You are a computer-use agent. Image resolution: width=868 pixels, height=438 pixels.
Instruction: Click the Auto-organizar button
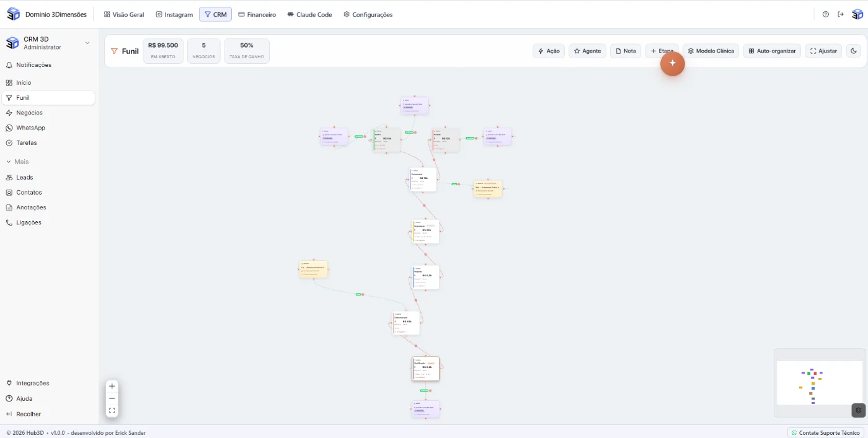(772, 51)
